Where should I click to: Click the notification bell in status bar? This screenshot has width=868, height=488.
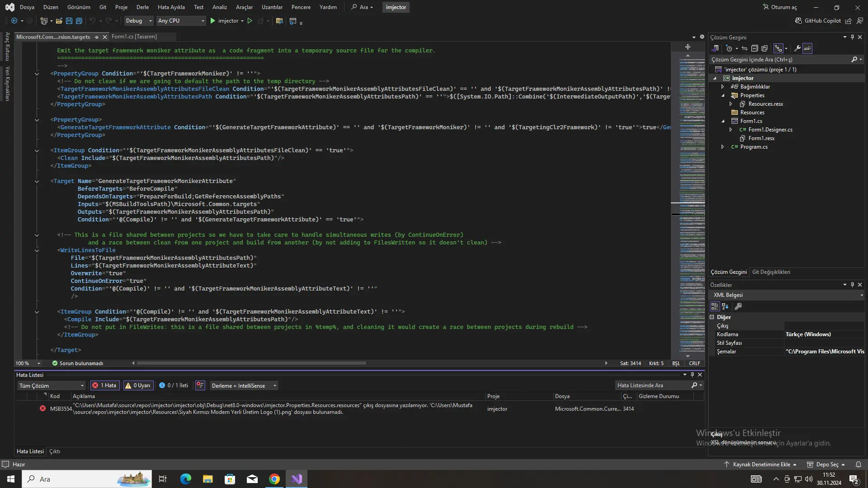click(859, 465)
